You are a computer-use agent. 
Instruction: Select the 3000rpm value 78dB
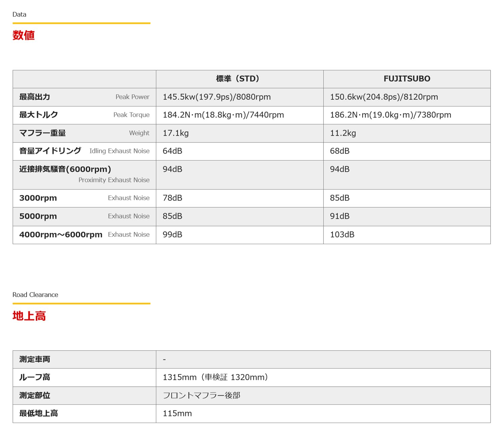(x=172, y=198)
